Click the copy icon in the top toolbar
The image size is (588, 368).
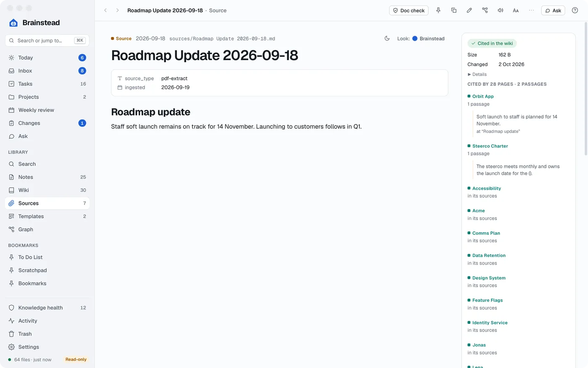[454, 11]
